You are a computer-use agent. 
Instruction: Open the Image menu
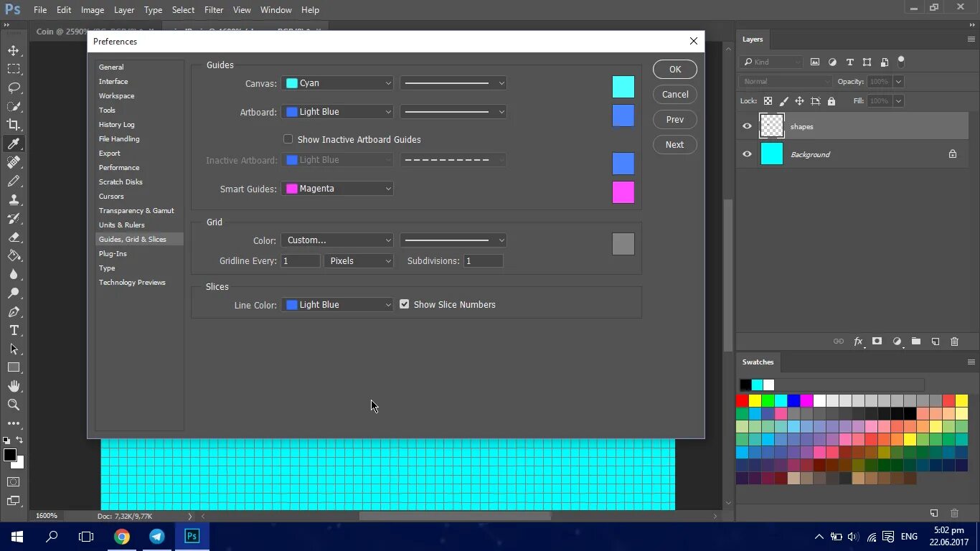pos(93,10)
